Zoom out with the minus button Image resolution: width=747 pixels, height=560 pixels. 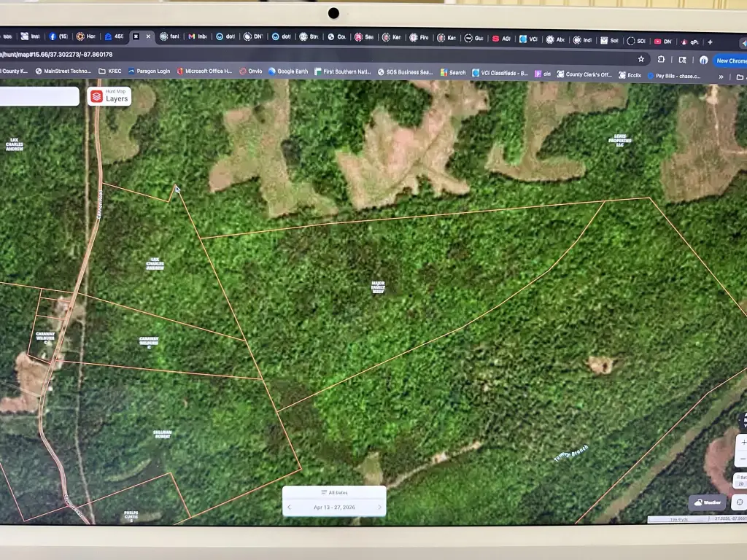(743, 459)
